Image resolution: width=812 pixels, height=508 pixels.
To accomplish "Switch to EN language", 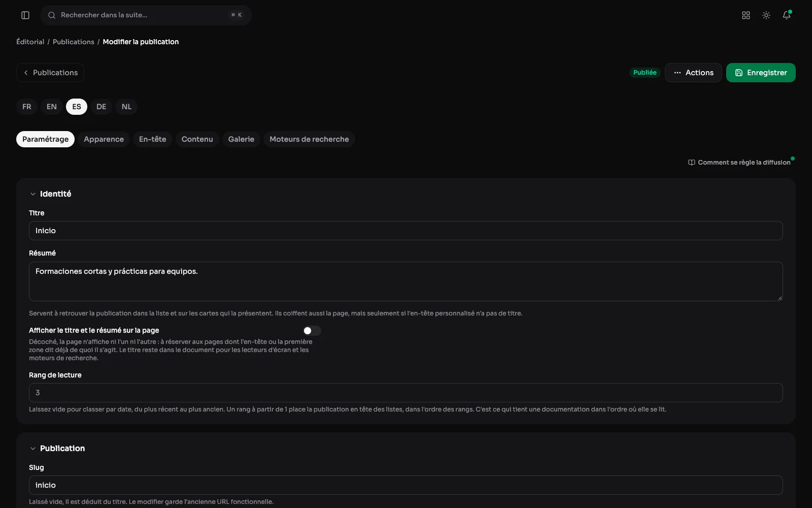I will 52,107.
